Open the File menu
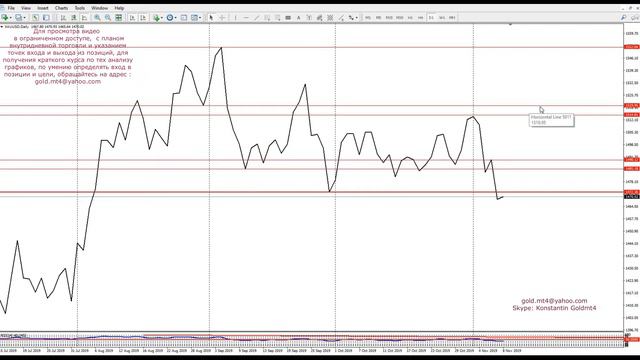Image resolution: width=640 pixels, height=360 pixels. [x=11, y=8]
